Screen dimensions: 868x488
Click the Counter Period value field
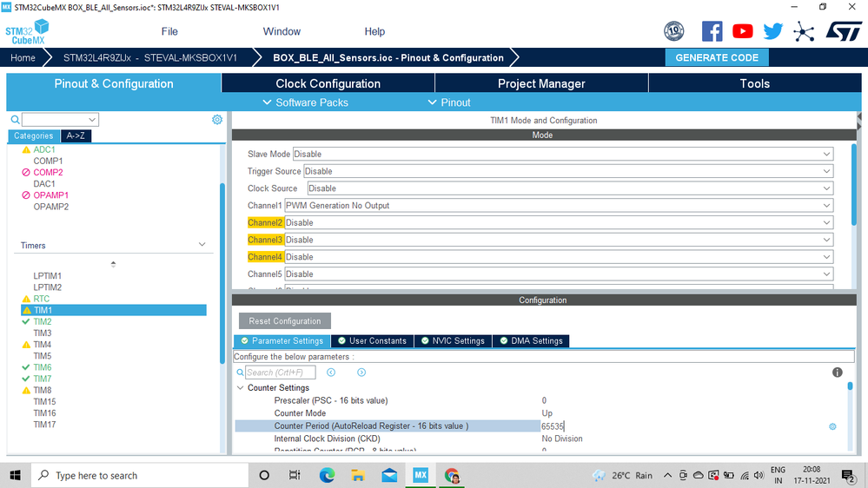pyautogui.click(x=684, y=426)
